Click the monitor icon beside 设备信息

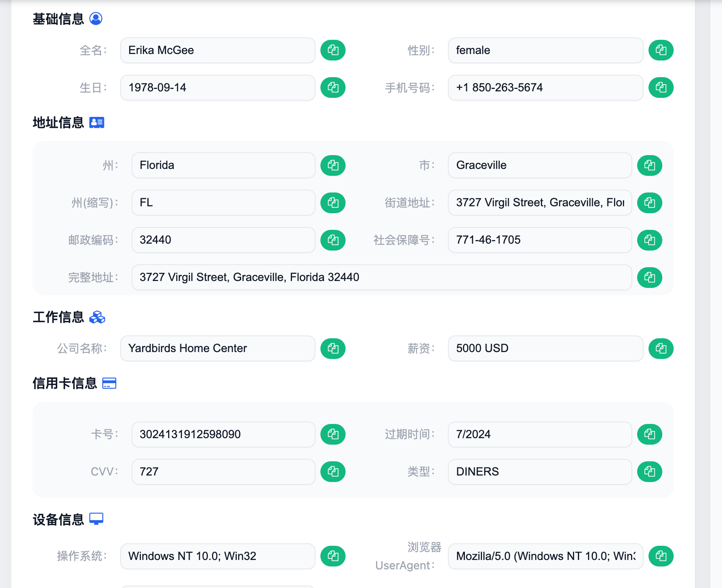(x=96, y=519)
